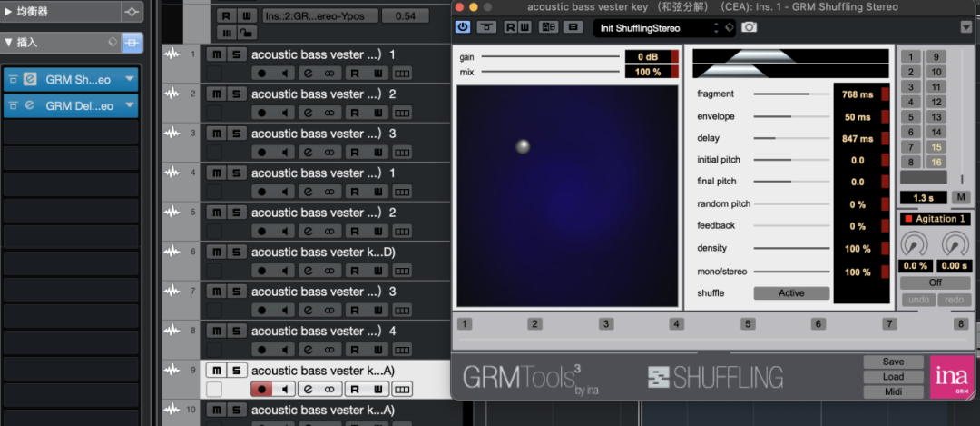Select highlighted GRM preset slot 16
The width and height of the screenshot is (980, 426).
coord(936,162)
